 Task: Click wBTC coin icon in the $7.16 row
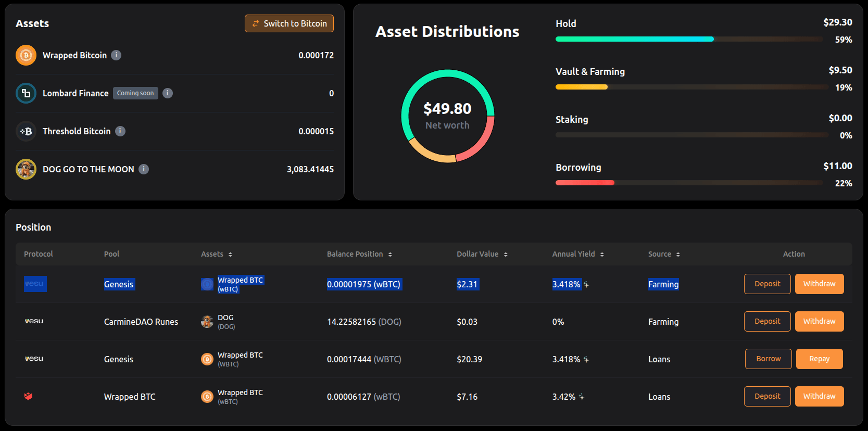point(207,397)
